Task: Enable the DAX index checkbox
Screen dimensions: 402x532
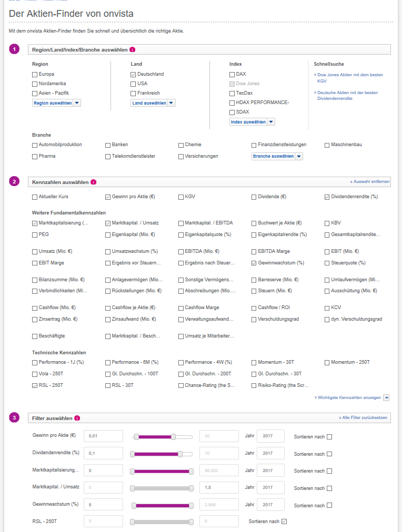Action: click(232, 75)
